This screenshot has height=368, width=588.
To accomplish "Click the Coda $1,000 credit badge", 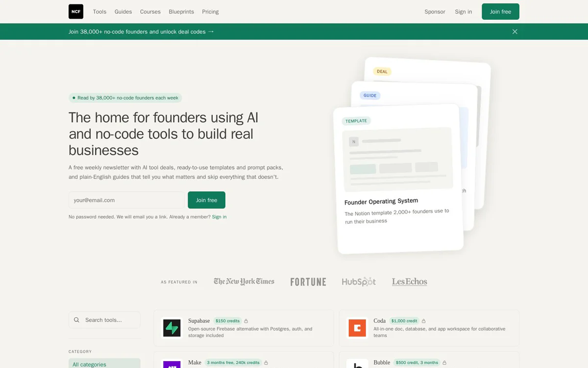I will click(404, 321).
